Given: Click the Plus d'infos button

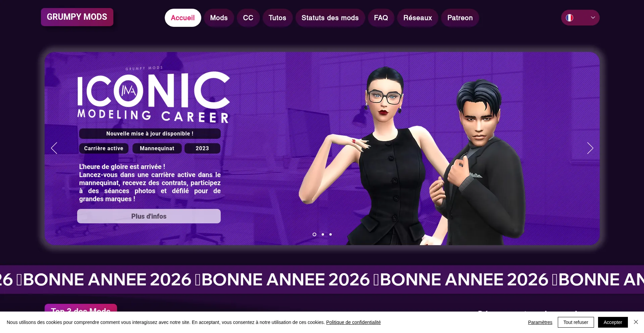Looking at the screenshot, I should (149, 216).
